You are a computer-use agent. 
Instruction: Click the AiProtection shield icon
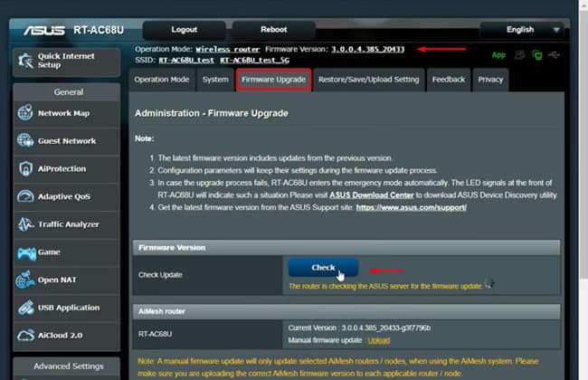pyautogui.click(x=25, y=168)
